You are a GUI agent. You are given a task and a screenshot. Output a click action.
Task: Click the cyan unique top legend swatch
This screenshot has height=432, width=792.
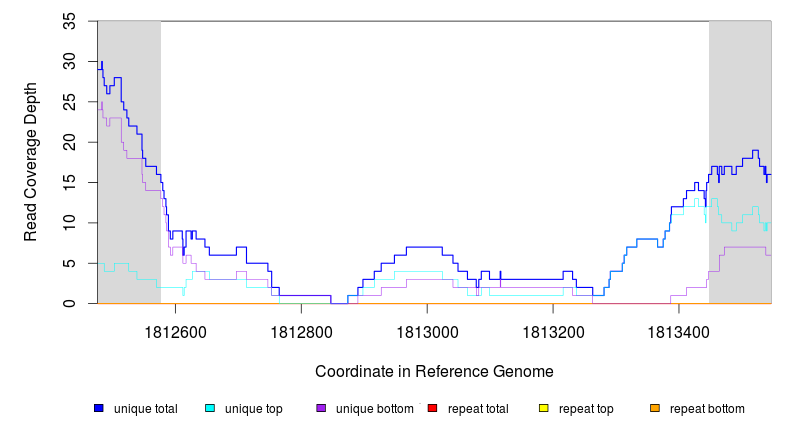coord(210,409)
